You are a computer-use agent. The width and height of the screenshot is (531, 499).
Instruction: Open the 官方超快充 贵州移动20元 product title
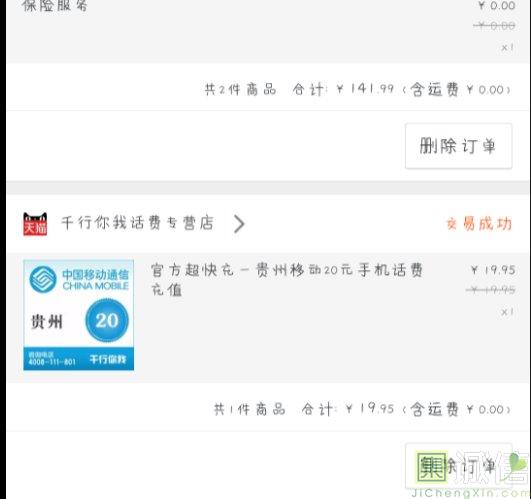(x=286, y=280)
